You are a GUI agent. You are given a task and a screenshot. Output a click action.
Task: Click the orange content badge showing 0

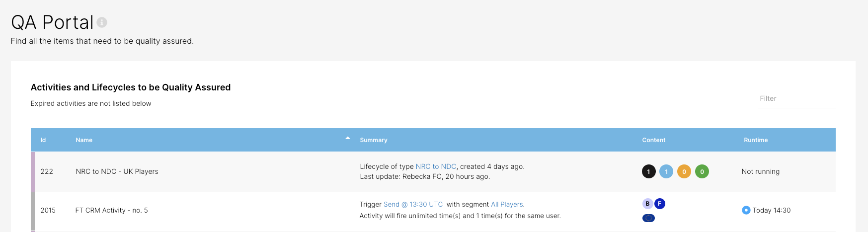pyautogui.click(x=684, y=171)
